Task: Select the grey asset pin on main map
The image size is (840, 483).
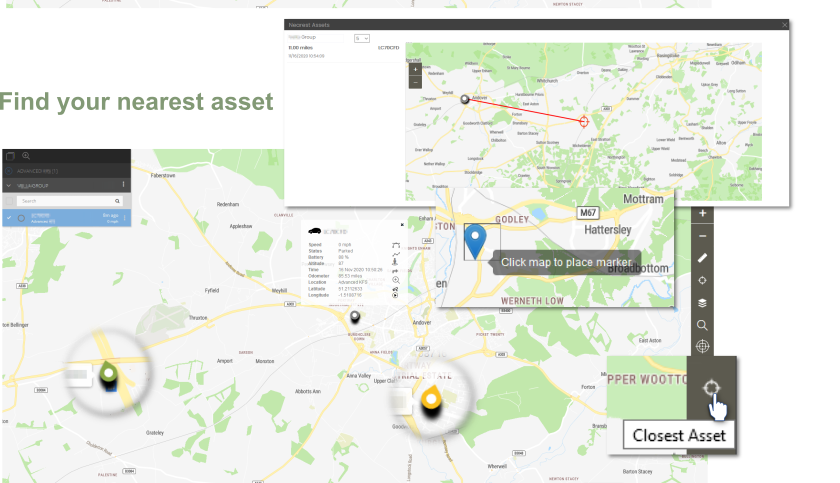Action: coord(355,317)
